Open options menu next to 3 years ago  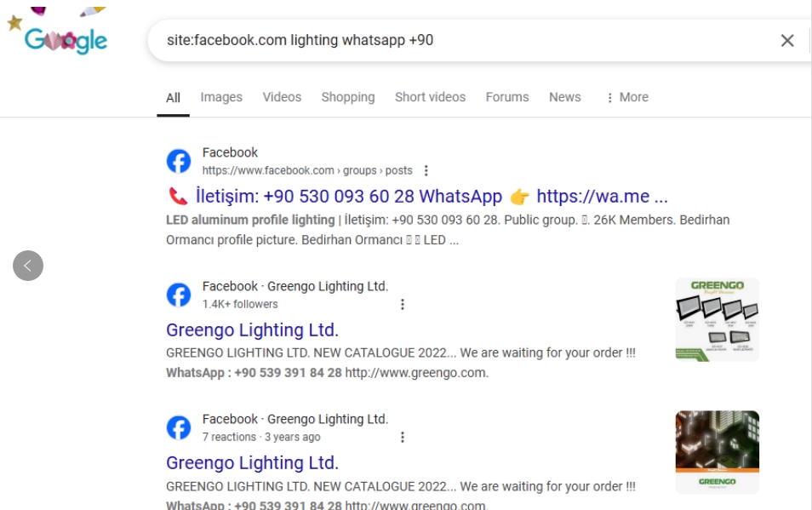403,437
